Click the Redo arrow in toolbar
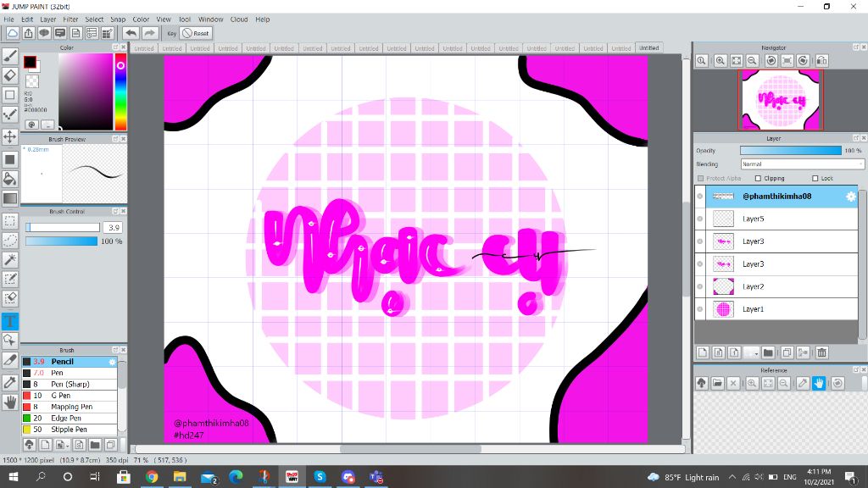 click(149, 33)
